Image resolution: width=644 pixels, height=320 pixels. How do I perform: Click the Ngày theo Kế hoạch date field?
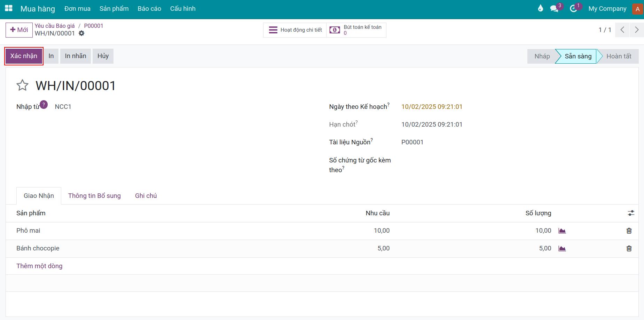point(432,107)
